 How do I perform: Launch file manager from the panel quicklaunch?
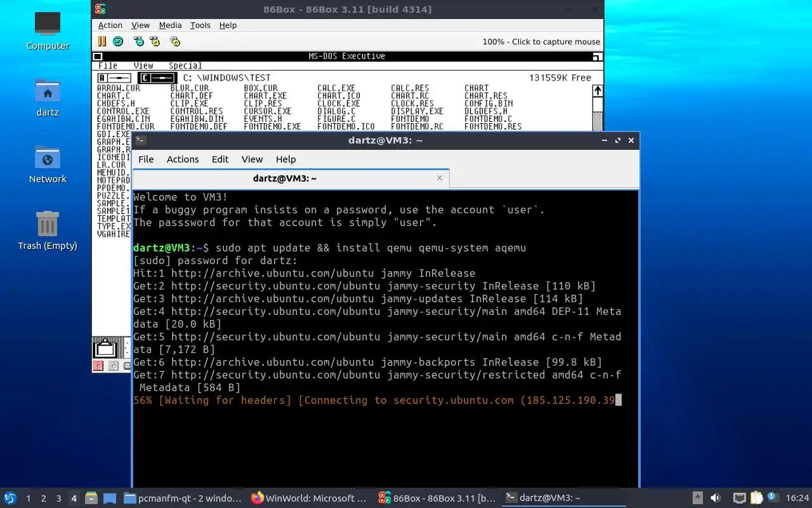[x=91, y=498]
